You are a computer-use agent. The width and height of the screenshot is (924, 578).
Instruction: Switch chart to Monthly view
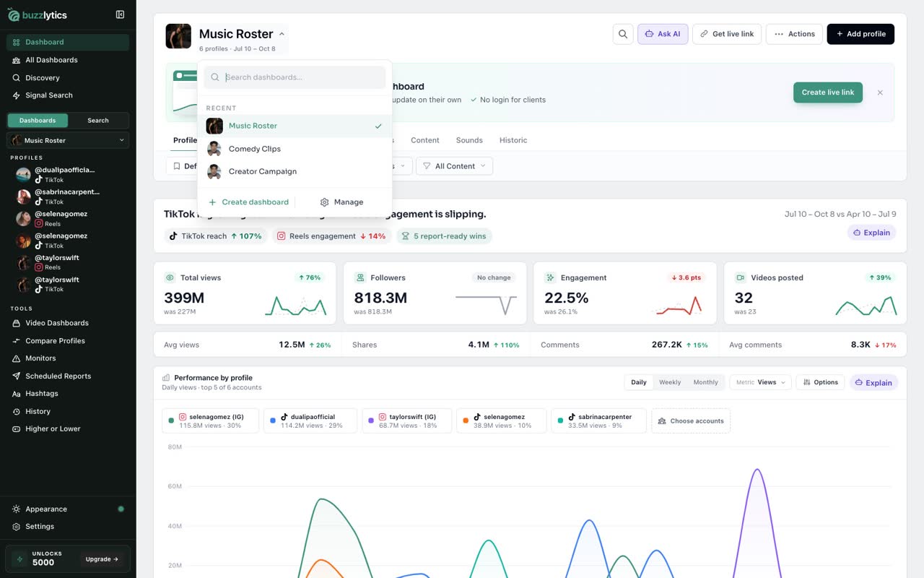pyautogui.click(x=705, y=382)
